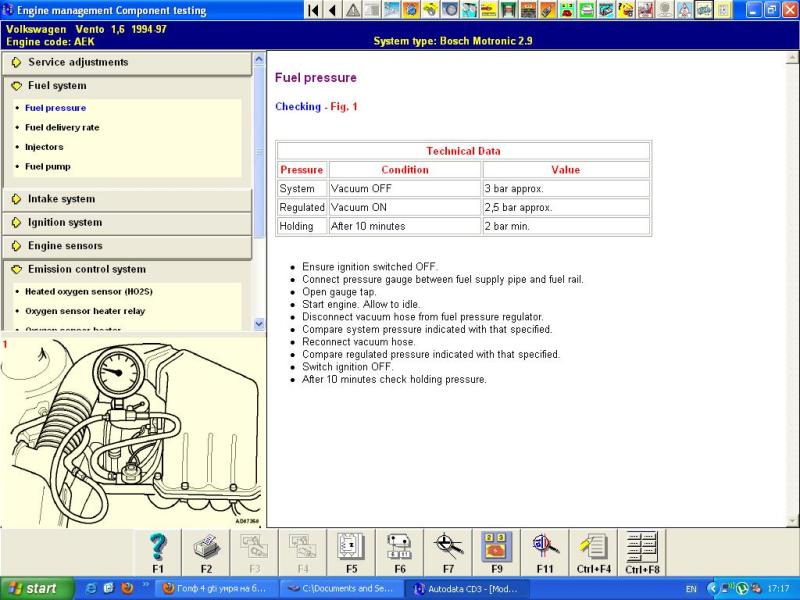Viewport: 800px width, 600px height.
Task: Click the F1 help question mark icon
Action: click(x=158, y=546)
